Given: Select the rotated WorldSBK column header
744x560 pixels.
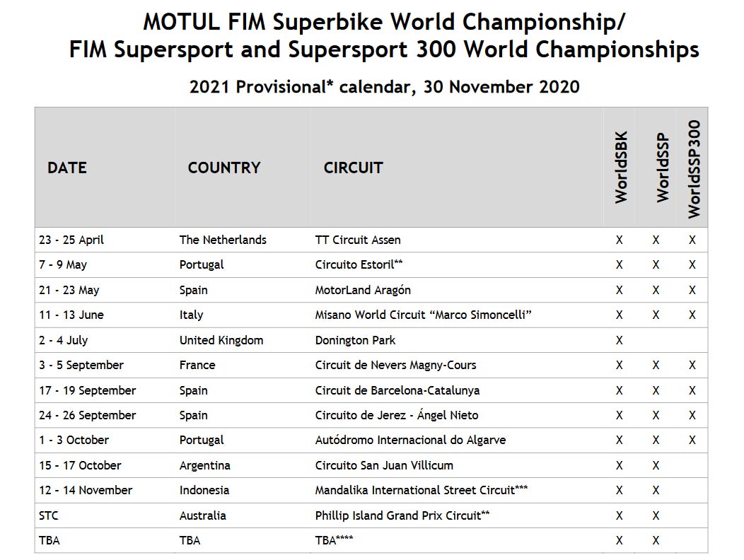Looking at the screenshot, I should (x=621, y=168).
